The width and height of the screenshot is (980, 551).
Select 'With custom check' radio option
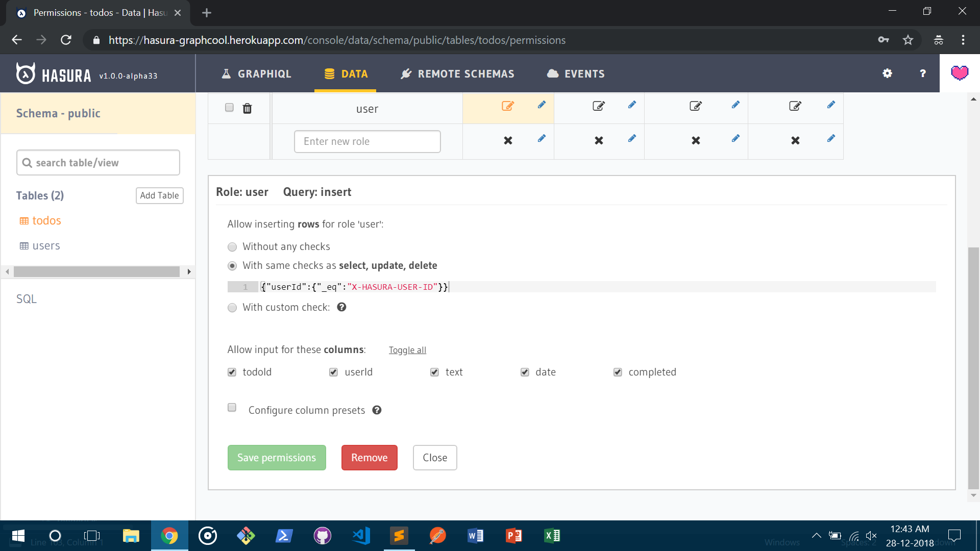coord(232,308)
